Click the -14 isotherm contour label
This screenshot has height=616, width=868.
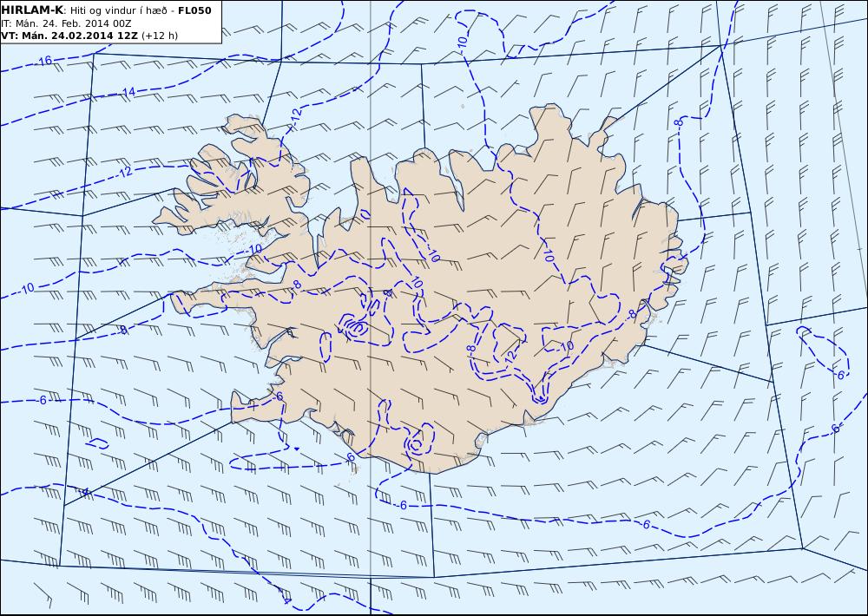(129, 93)
